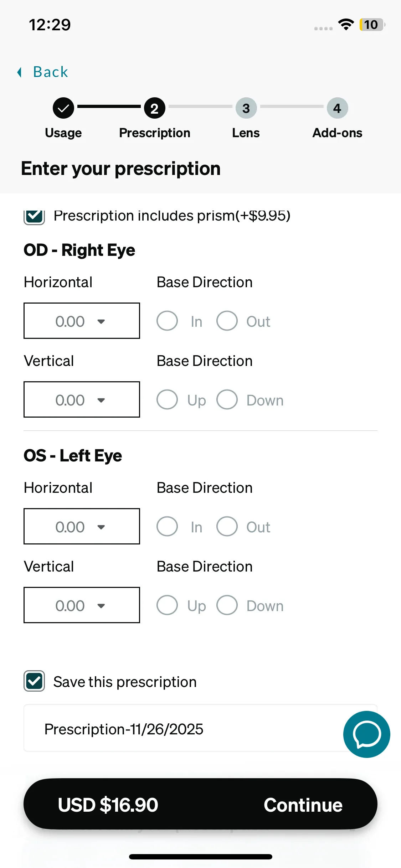Tap the step 3 Lens circle
This screenshot has height=868, width=401.
(x=246, y=108)
